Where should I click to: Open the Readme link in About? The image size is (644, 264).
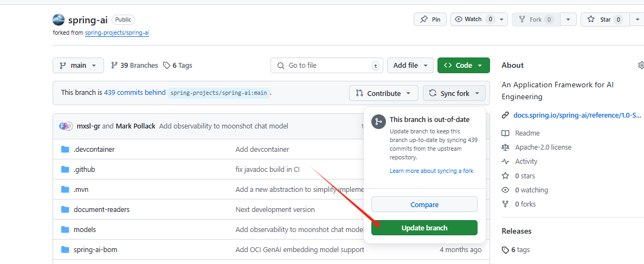pyautogui.click(x=527, y=133)
